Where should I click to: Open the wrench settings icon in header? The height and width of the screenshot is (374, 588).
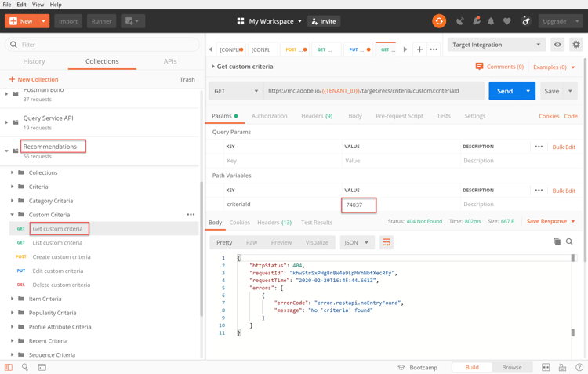click(476, 21)
